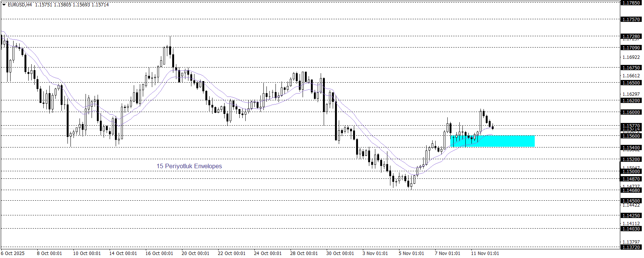Click the '22 Oct 00:01' time label

[232, 253]
